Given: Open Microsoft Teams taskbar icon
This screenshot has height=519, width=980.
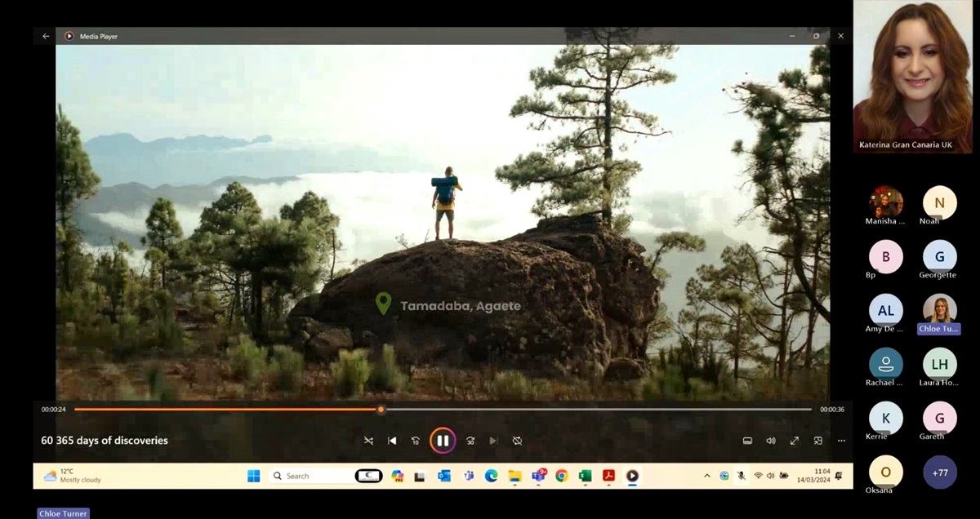Looking at the screenshot, I should click(x=469, y=476).
